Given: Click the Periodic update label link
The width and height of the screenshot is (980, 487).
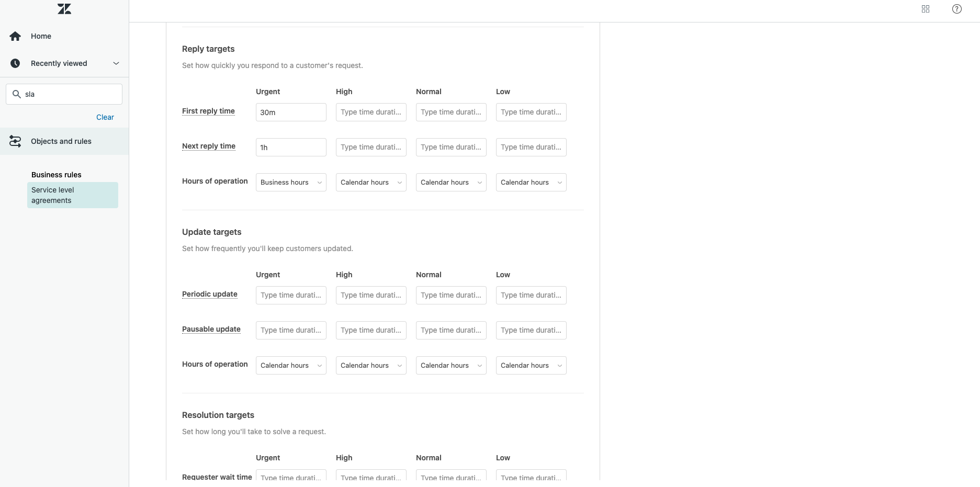Looking at the screenshot, I should click(x=210, y=294).
